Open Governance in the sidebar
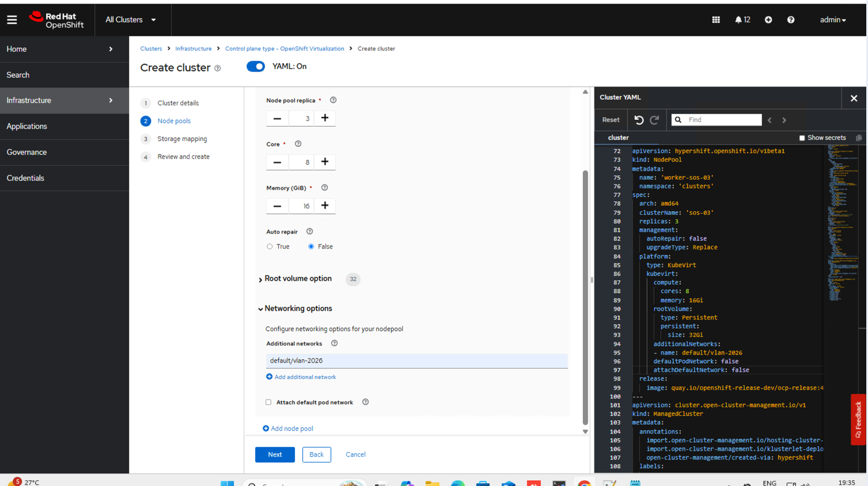Viewport: 868px width, 486px height. (x=65, y=152)
